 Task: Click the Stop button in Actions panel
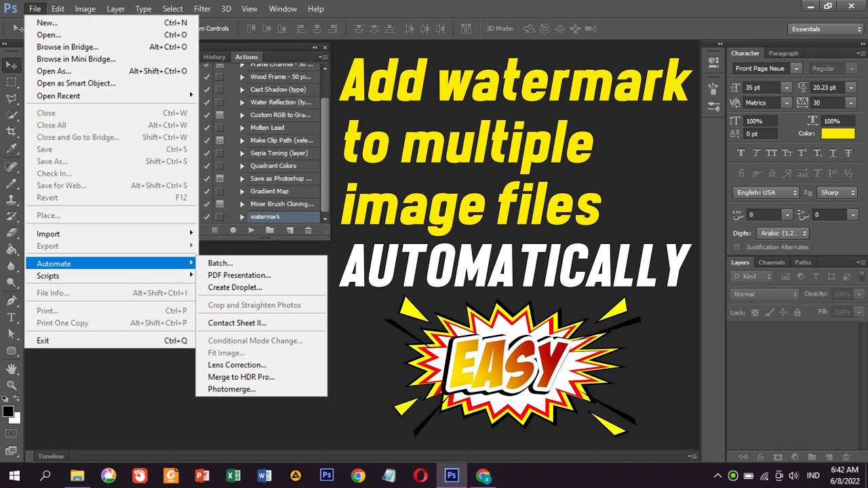click(x=215, y=230)
